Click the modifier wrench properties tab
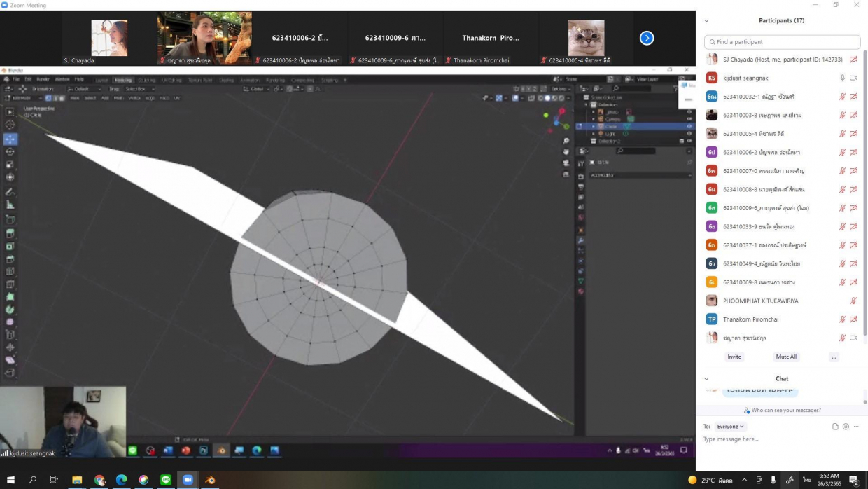The image size is (868, 489). coord(580,241)
